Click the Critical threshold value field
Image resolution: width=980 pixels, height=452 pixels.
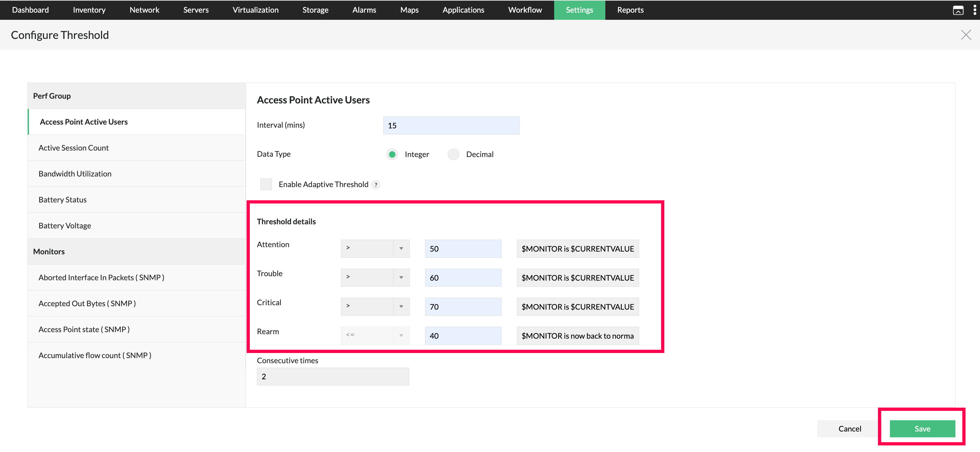point(463,306)
